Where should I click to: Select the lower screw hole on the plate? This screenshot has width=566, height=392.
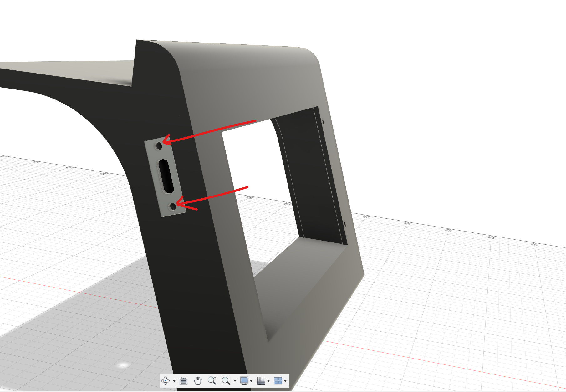(x=173, y=206)
